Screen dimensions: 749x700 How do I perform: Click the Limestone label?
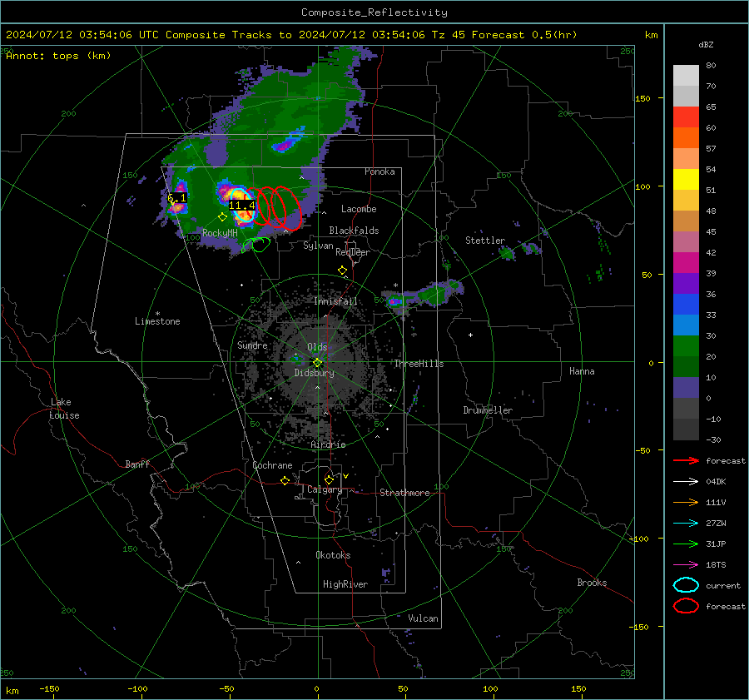pyautogui.click(x=157, y=321)
